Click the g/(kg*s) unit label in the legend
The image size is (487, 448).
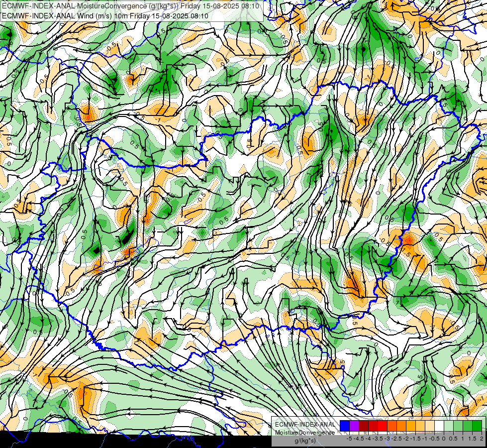point(305,441)
